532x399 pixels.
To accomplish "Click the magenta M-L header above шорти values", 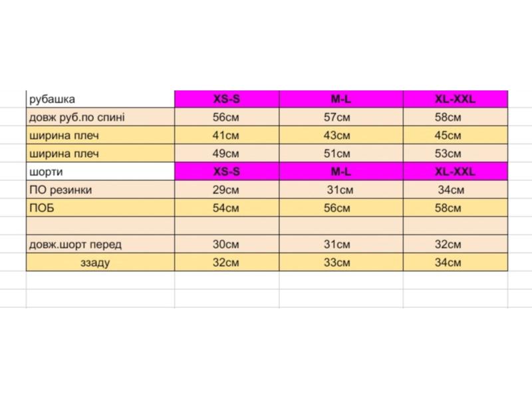I will [341, 172].
